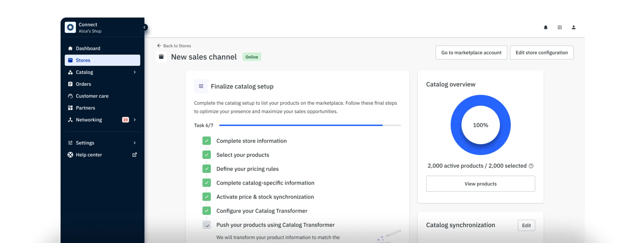Viewport: 644px width, 243px height.
Task: Collapse the sidebar with the arrow button
Action: pos(145,27)
